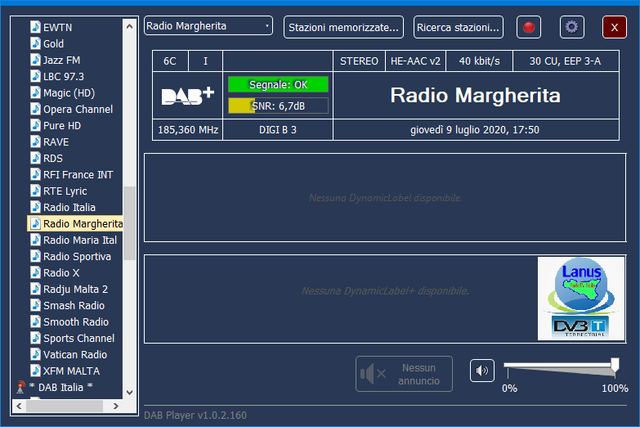The width and height of the screenshot is (640, 427).
Task: Select Smooth Radio station
Action: (76, 322)
